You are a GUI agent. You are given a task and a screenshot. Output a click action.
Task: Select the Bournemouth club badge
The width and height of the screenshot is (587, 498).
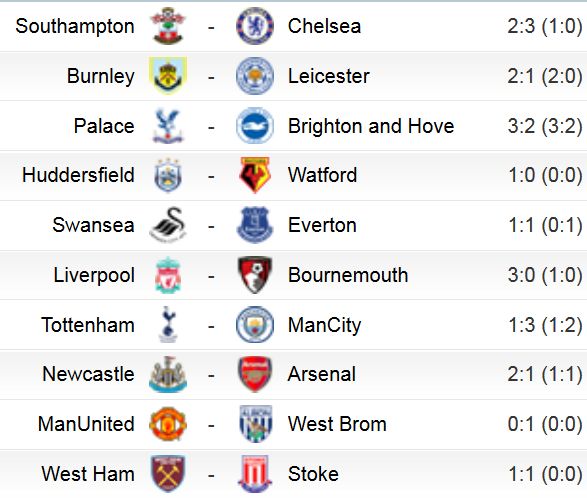pos(255,275)
